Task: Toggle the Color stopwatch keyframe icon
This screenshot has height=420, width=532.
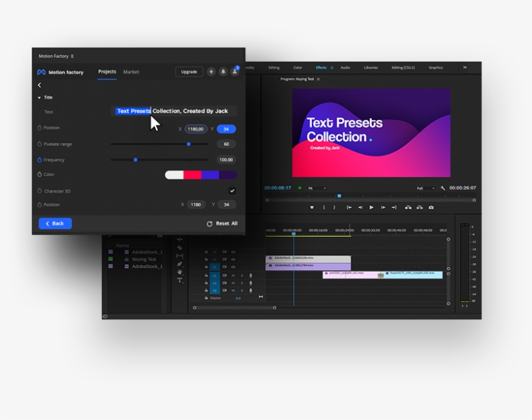Action: pos(40,175)
